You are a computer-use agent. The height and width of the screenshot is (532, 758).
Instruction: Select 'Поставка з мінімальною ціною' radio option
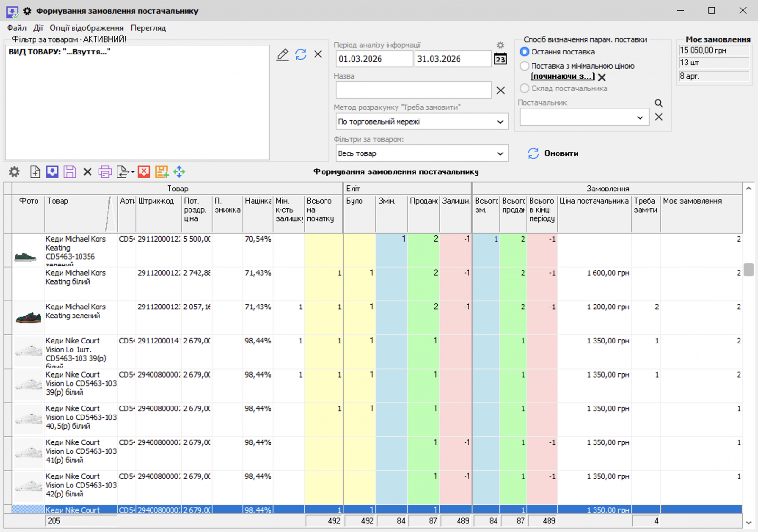tap(524, 66)
